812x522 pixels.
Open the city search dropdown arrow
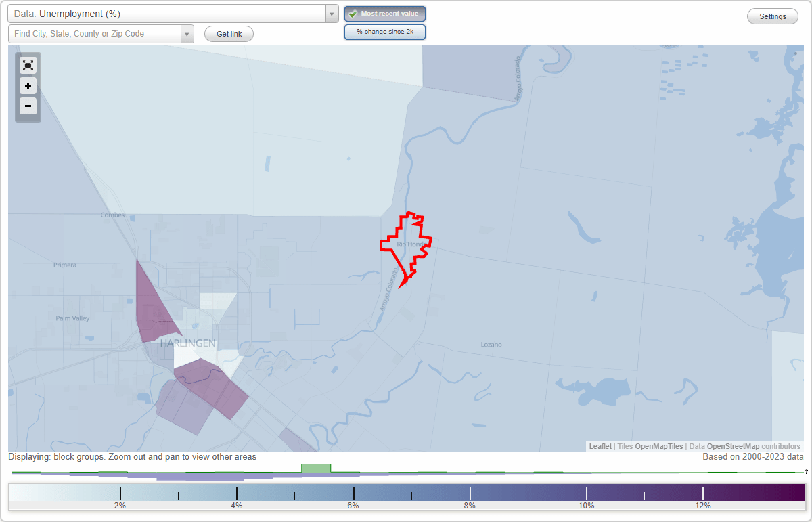[x=187, y=33]
